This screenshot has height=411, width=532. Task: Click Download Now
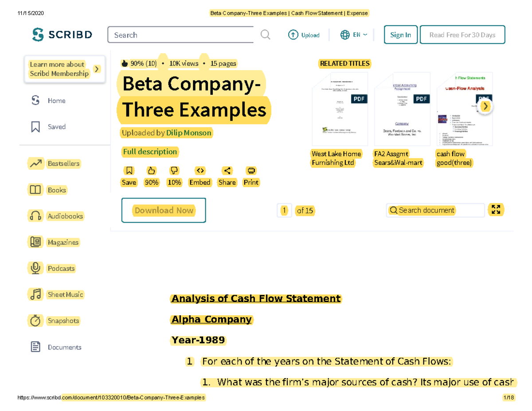[x=164, y=210]
